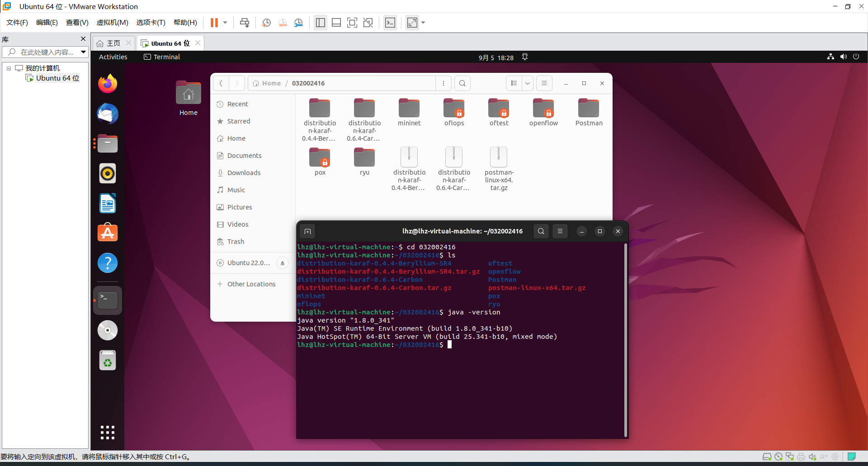Open the 帮助(H) menu
The image size is (868, 466).
click(185, 23)
